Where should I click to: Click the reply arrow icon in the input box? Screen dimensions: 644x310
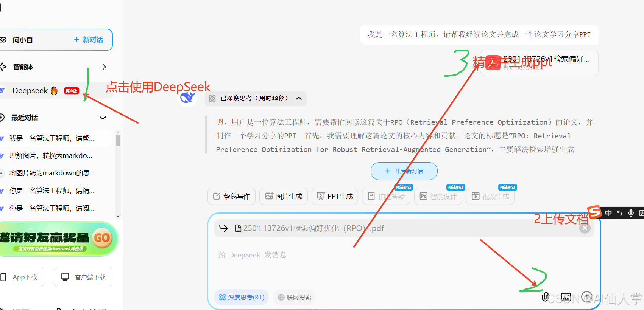[224, 228]
